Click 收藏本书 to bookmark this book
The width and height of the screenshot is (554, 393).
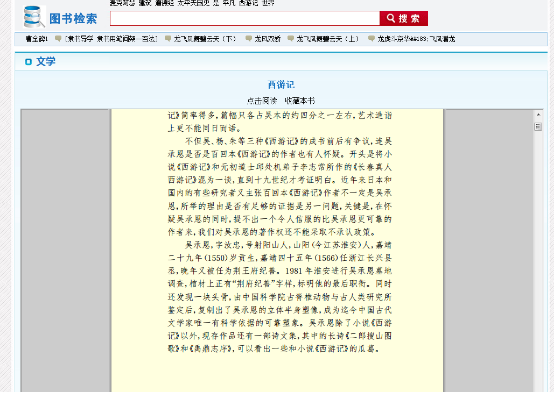[300, 101]
